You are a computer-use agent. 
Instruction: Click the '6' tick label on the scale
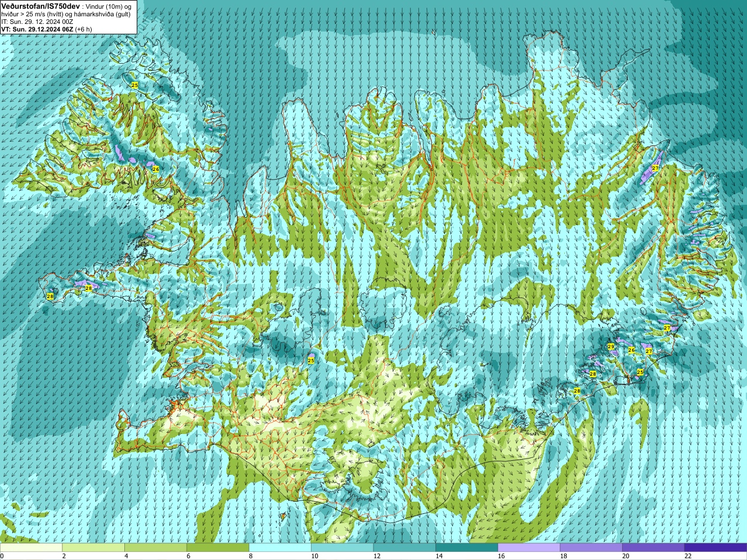coord(189,556)
